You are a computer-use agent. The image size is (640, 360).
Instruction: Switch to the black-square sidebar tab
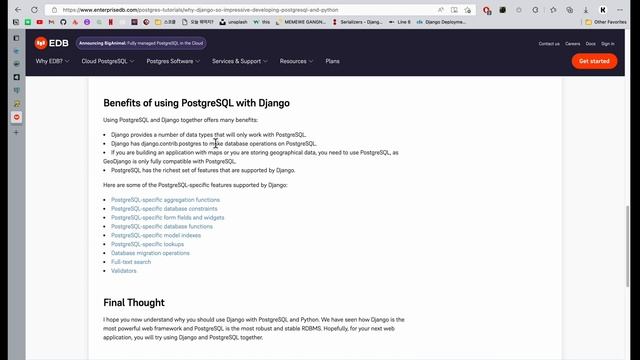point(16,77)
